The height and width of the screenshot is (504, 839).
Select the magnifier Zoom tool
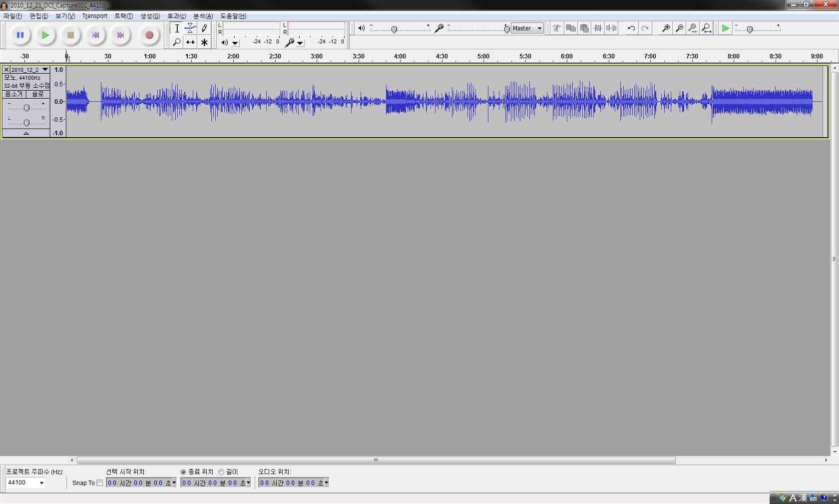177,42
